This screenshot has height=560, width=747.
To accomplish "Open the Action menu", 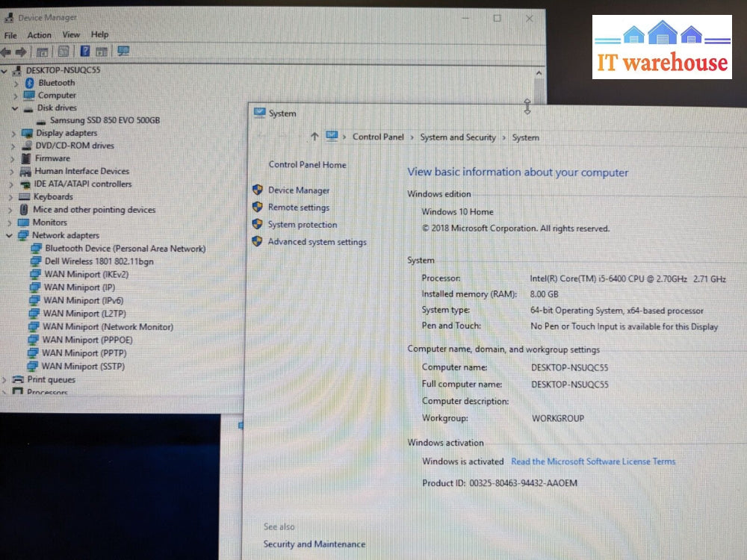I will pos(40,35).
